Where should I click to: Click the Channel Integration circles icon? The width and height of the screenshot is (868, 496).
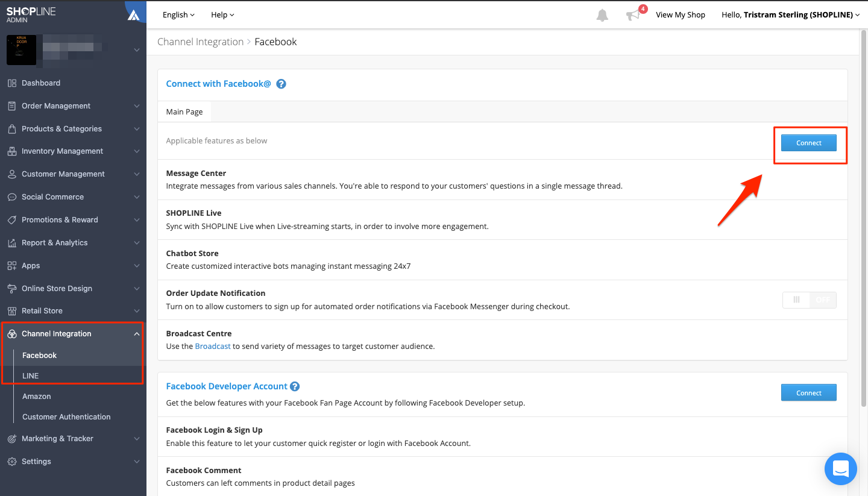click(11, 334)
